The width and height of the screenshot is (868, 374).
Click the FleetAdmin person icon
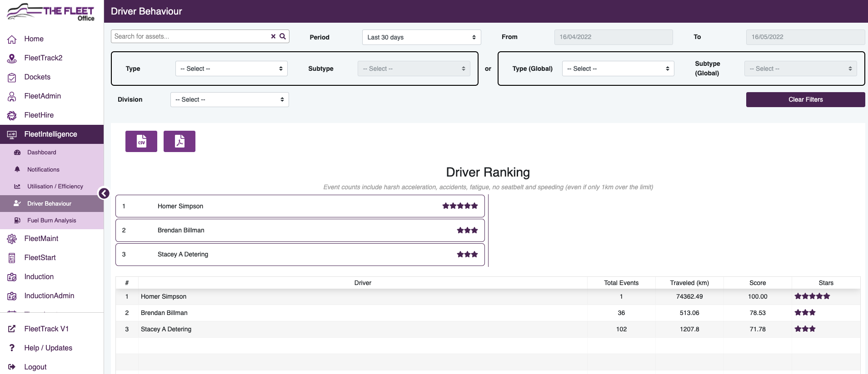[x=12, y=96]
